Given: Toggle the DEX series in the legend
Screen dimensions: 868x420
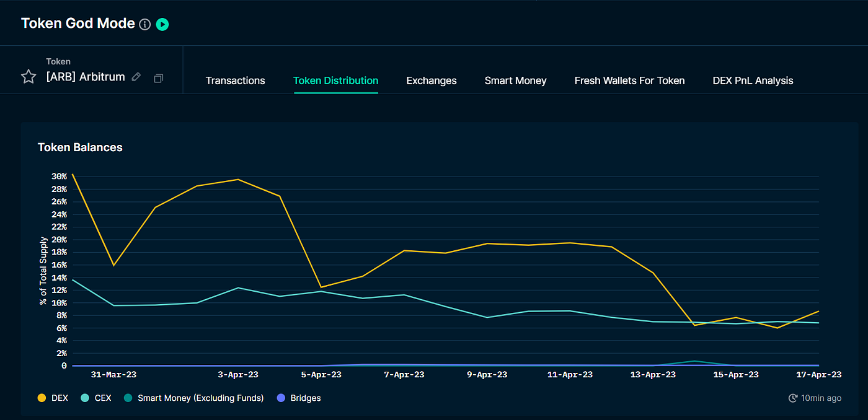Looking at the screenshot, I should click(53, 398).
